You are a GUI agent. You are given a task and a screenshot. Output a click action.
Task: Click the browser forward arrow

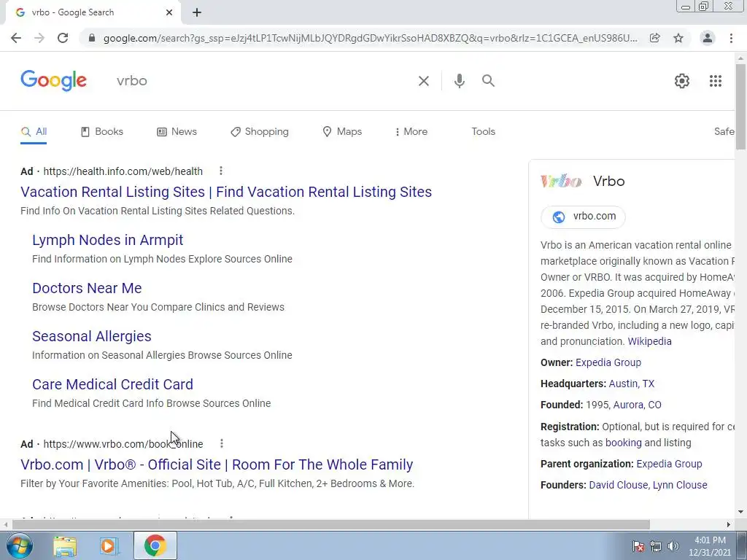(x=39, y=38)
